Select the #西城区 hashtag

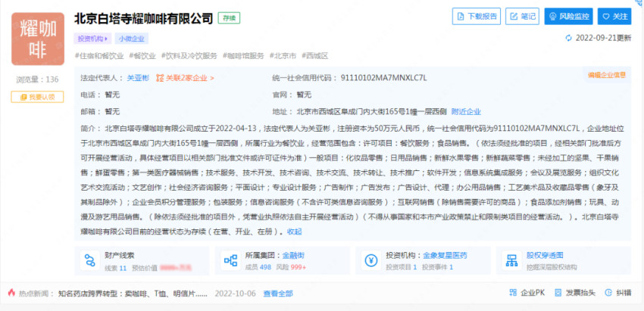pos(314,56)
